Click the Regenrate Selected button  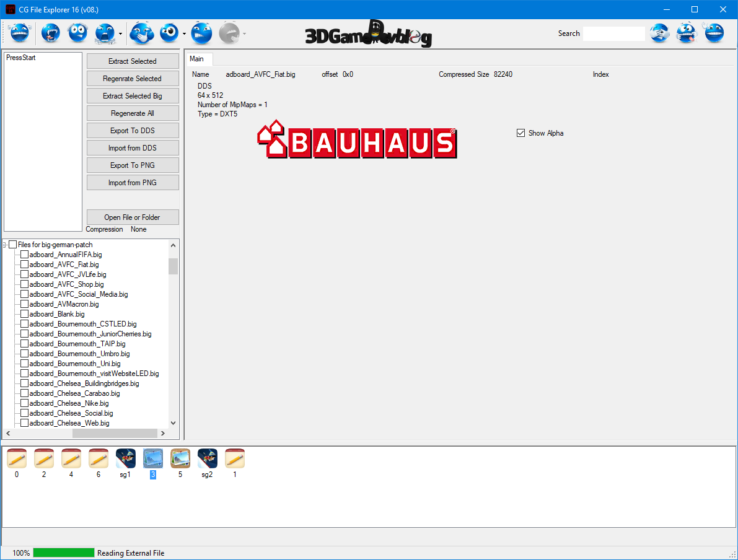132,79
